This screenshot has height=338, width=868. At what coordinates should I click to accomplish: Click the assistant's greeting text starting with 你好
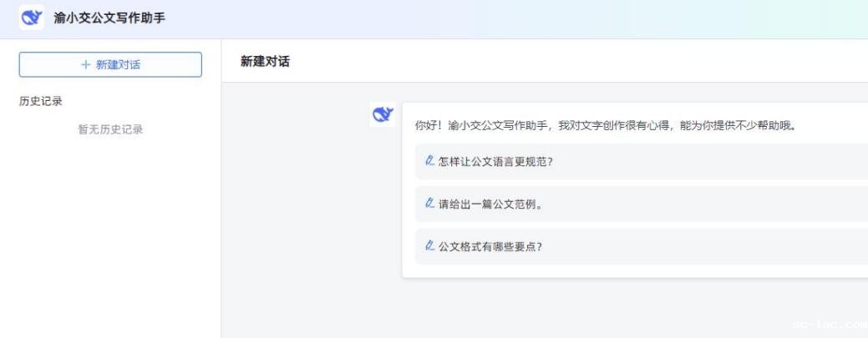click(604, 126)
